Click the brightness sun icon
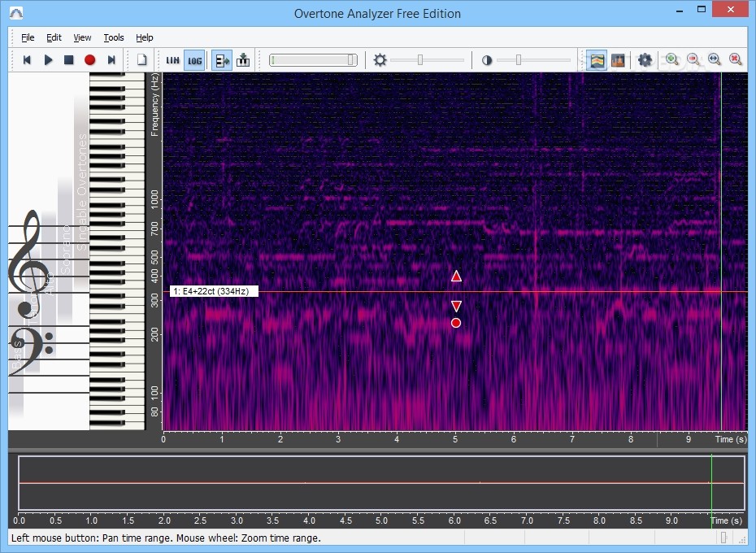Viewport: 756px width, 553px height. 380,60
